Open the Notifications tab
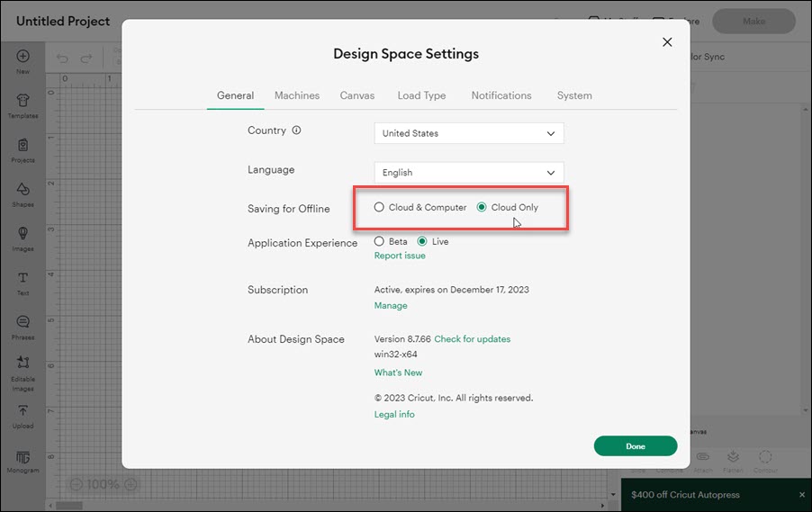Image resolution: width=812 pixels, height=512 pixels. pos(501,95)
